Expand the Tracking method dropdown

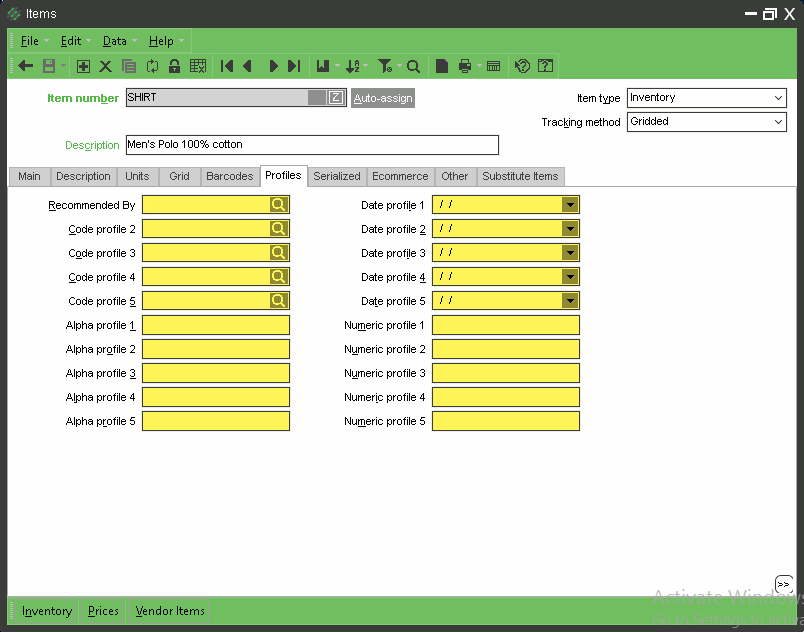778,122
